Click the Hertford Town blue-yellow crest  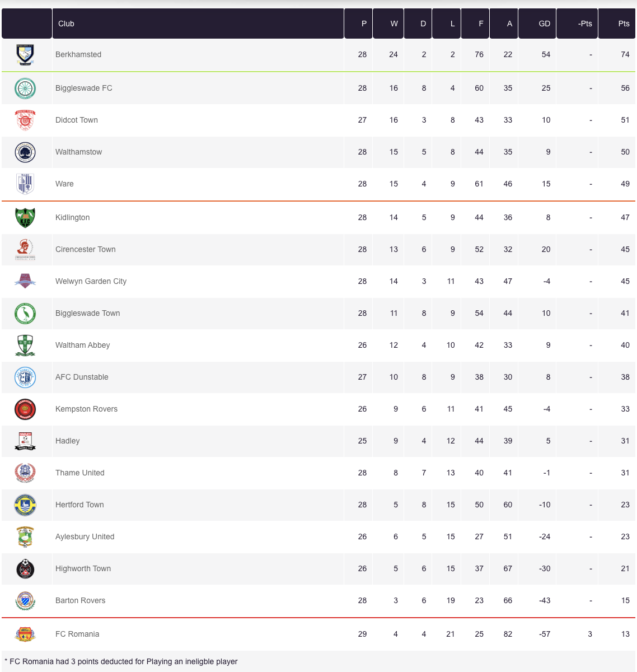click(x=25, y=505)
